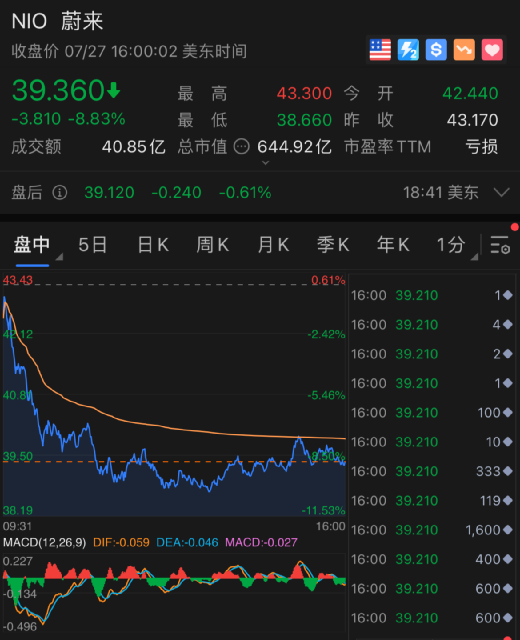Tap the orange downtrend chart icon
The image size is (520, 640).
tap(464, 50)
